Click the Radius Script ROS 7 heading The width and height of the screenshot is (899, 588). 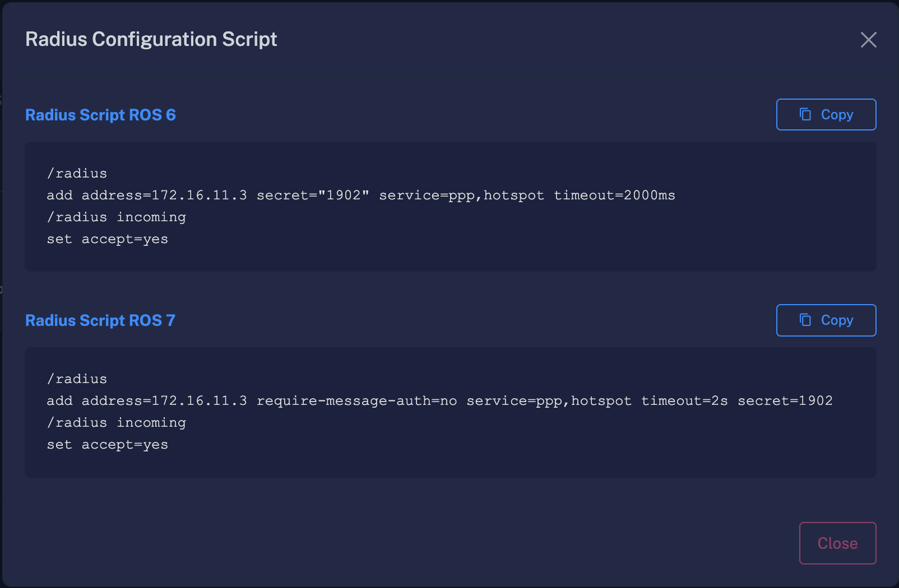[100, 320]
